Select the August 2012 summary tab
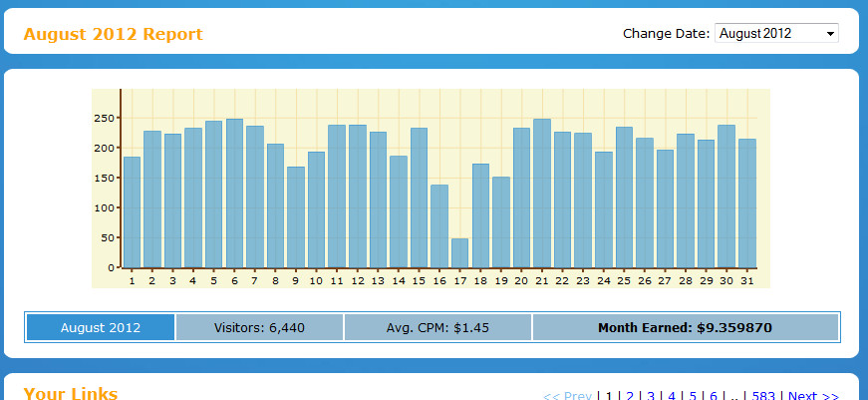This screenshot has height=400, width=868. [x=101, y=327]
